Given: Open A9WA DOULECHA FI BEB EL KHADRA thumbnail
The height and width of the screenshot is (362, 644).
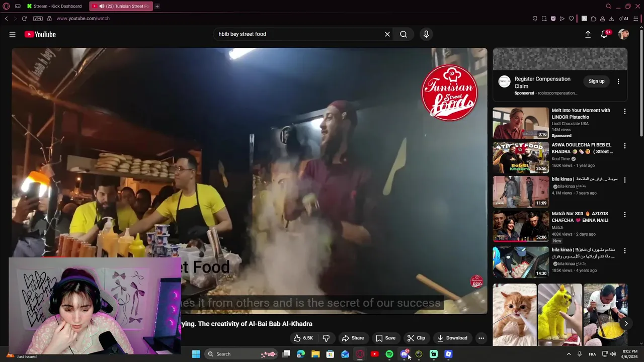Looking at the screenshot, I should click(x=521, y=157).
